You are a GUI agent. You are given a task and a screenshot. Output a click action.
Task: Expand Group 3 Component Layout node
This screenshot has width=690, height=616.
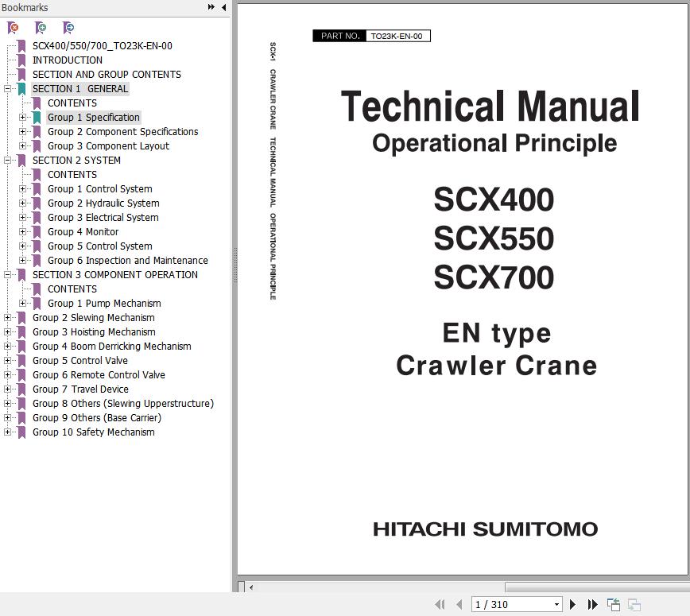point(22,146)
